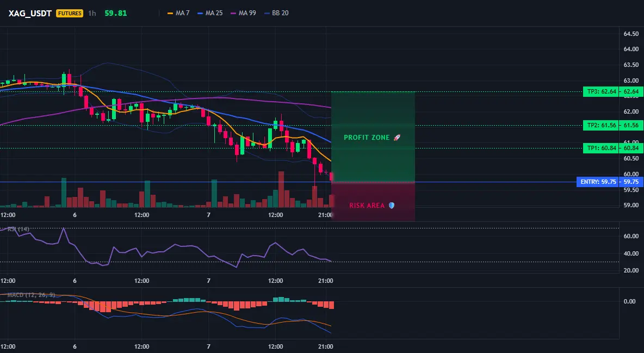
Task: Click 63.00 on the price axis
Action: point(631,80)
